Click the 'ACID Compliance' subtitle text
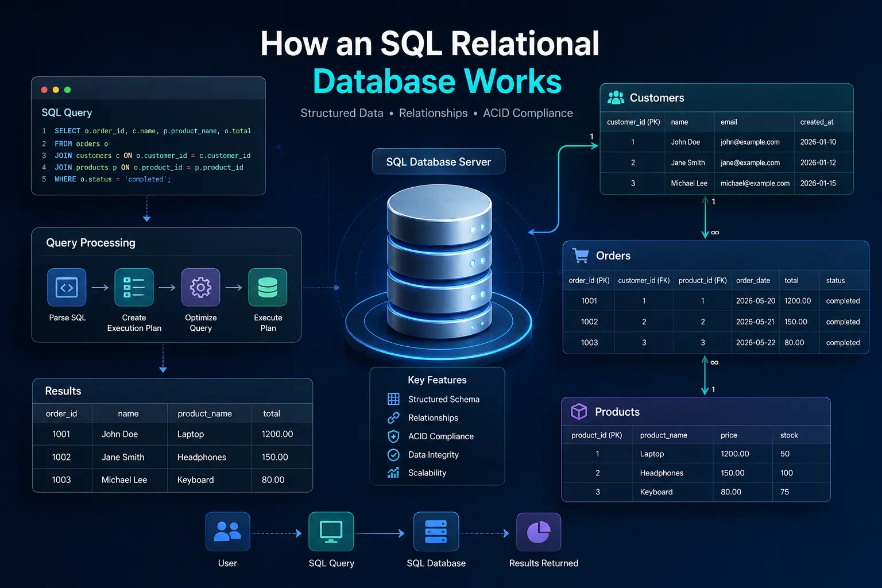Viewport: 882px width, 588px height. 528,113
